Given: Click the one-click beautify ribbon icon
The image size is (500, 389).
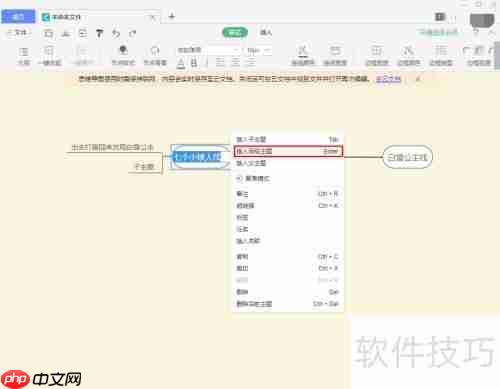Looking at the screenshot, I should pyautogui.click(x=49, y=56).
